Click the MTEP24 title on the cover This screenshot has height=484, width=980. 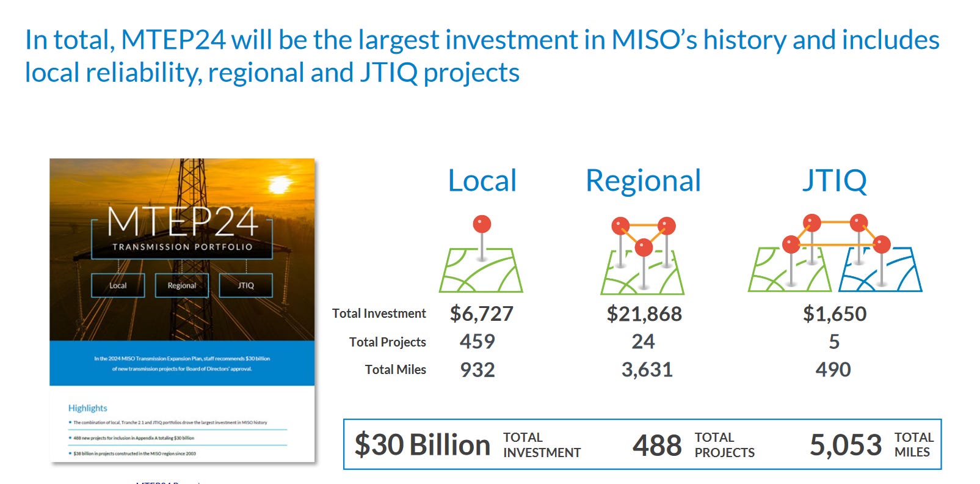[182, 221]
